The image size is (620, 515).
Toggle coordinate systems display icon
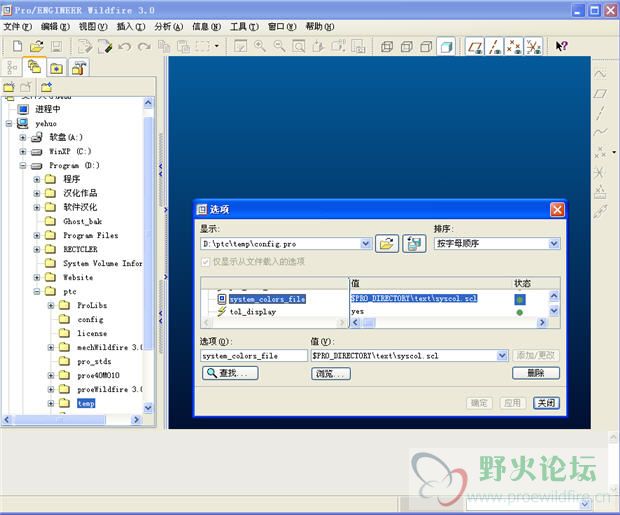pos(533,47)
